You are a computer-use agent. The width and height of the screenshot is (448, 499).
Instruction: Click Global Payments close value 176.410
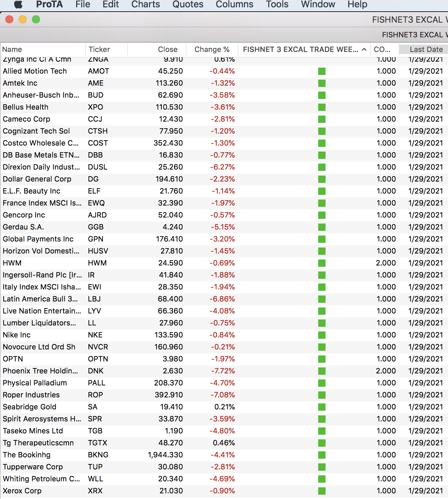(x=169, y=239)
